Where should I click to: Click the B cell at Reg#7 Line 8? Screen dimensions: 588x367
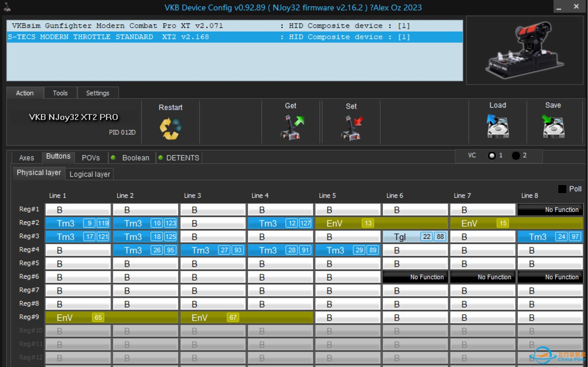[550, 291]
